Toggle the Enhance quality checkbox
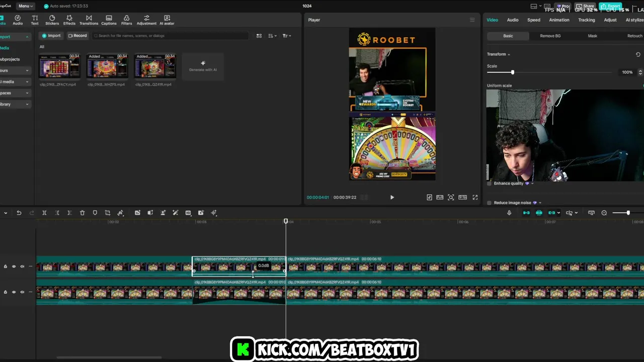The image size is (644, 362). [489, 184]
